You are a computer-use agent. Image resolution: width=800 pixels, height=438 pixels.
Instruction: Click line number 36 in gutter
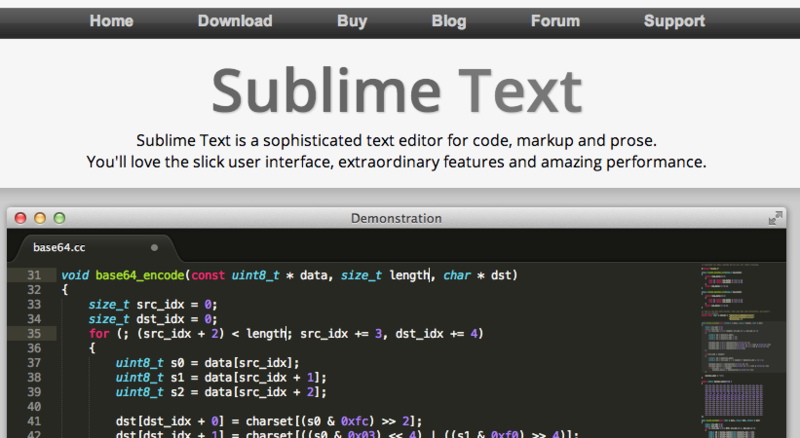pos(34,348)
